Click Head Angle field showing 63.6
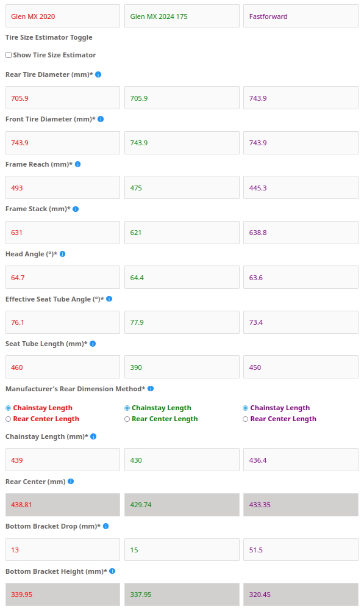 pos(301,277)
